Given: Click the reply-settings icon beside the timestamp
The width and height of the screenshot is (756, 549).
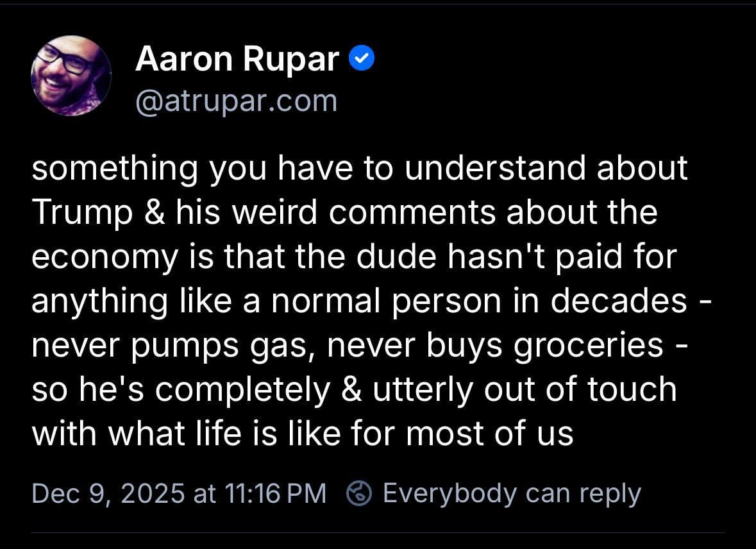Looking at the screenshot, I should coord(359,493).
